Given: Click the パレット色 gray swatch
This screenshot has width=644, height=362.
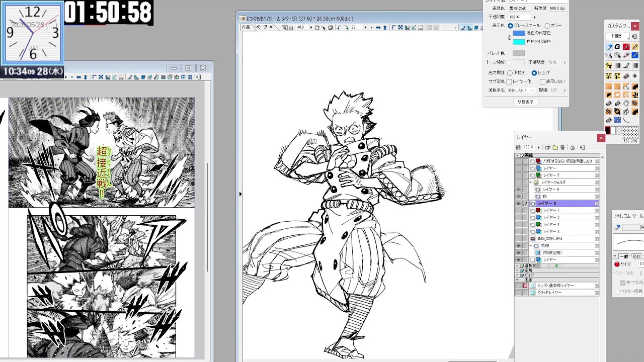Looking at the screenshot, I should (x=519, y=53).
